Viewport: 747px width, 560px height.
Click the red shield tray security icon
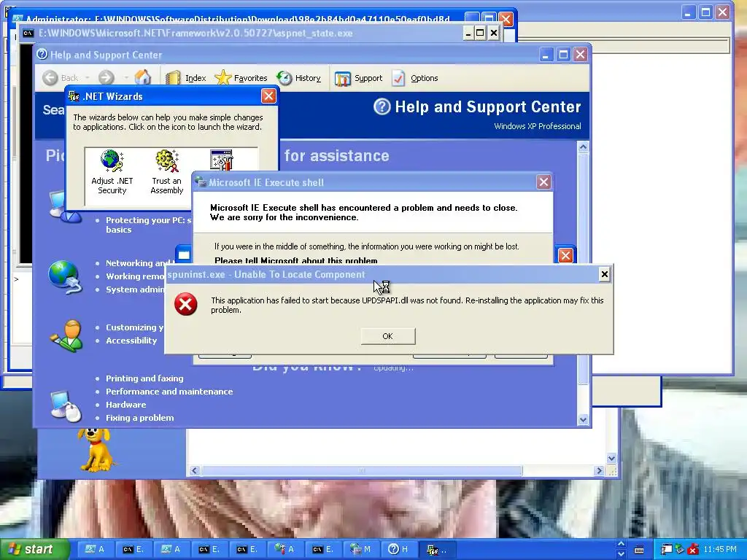693,550
